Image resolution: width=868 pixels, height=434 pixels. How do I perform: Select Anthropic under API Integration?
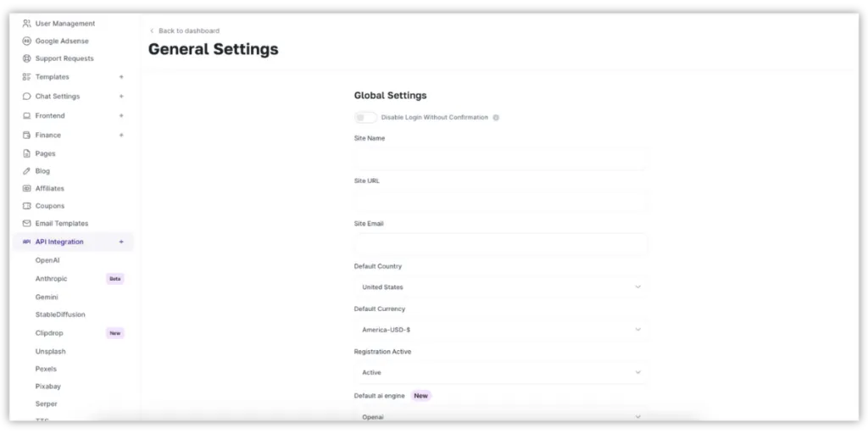(x=51, y=279)
